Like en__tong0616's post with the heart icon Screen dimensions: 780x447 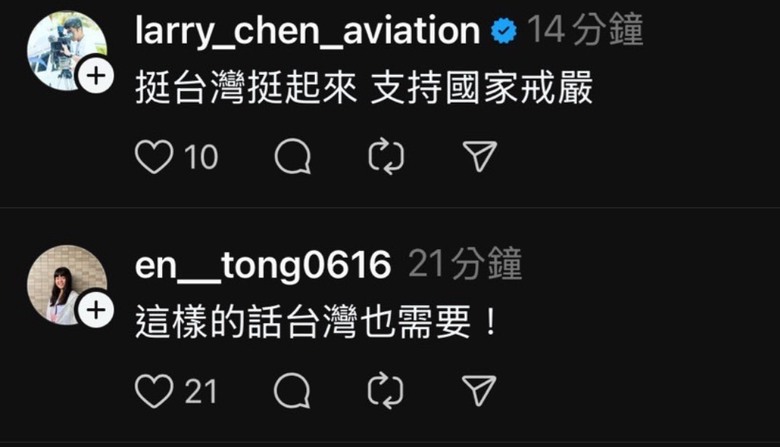[x=154, y=391]
